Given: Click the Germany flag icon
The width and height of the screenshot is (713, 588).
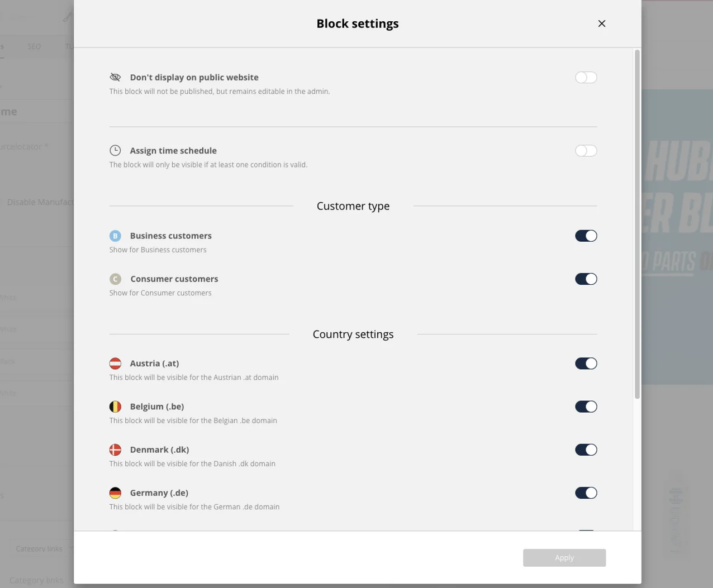Looking at the screenshot, I should point(115,493).
